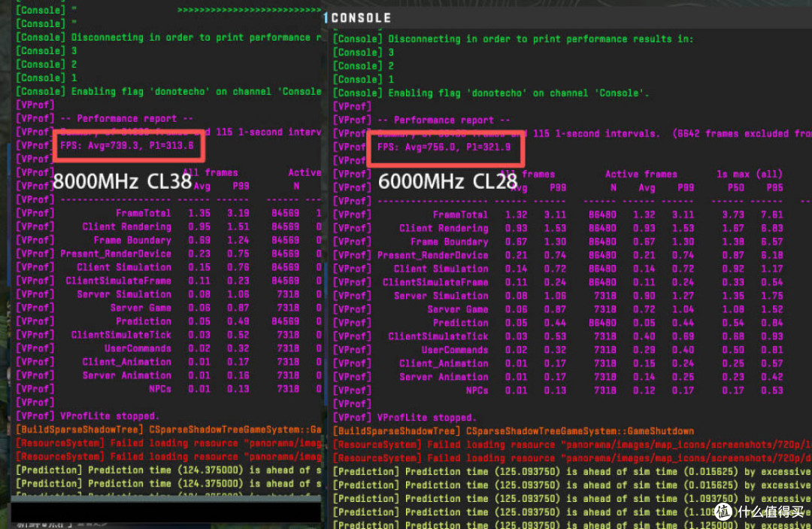Click first ResourceSystem 'Failed loading resource' line, right console

pos(572,445)
